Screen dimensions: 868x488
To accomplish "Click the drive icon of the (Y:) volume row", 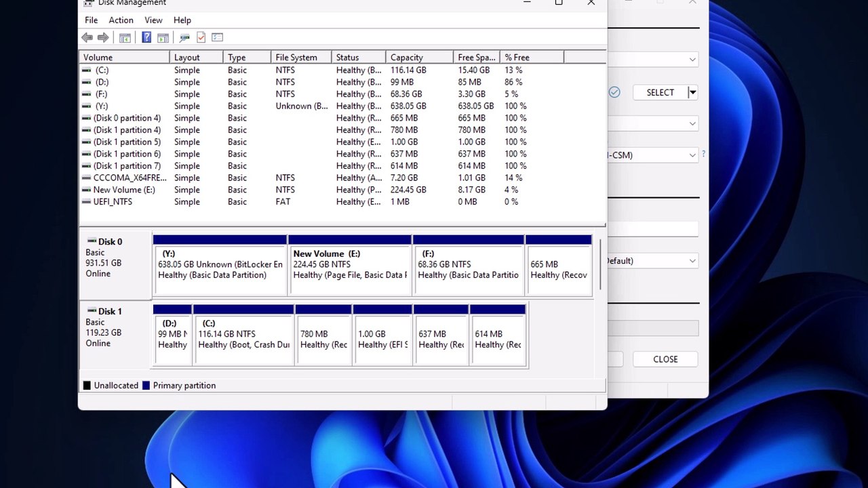I will [87, 106].
